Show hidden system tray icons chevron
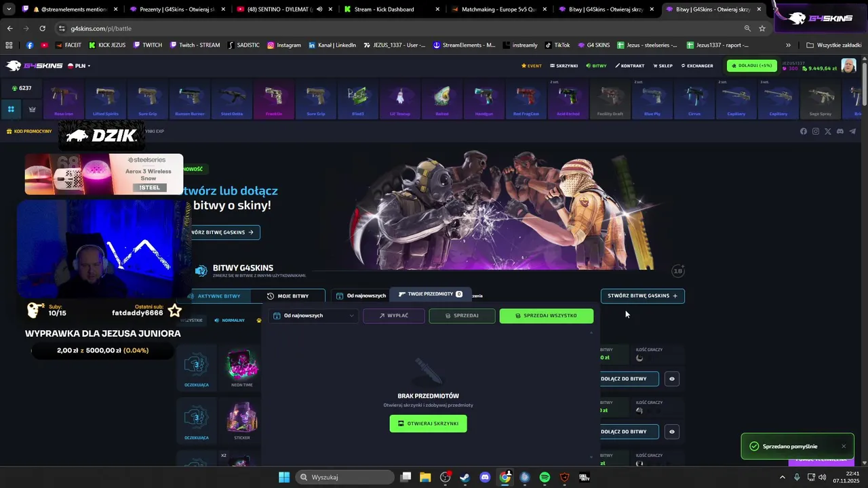Screen dimensions: 868x488 coord(782,477)
